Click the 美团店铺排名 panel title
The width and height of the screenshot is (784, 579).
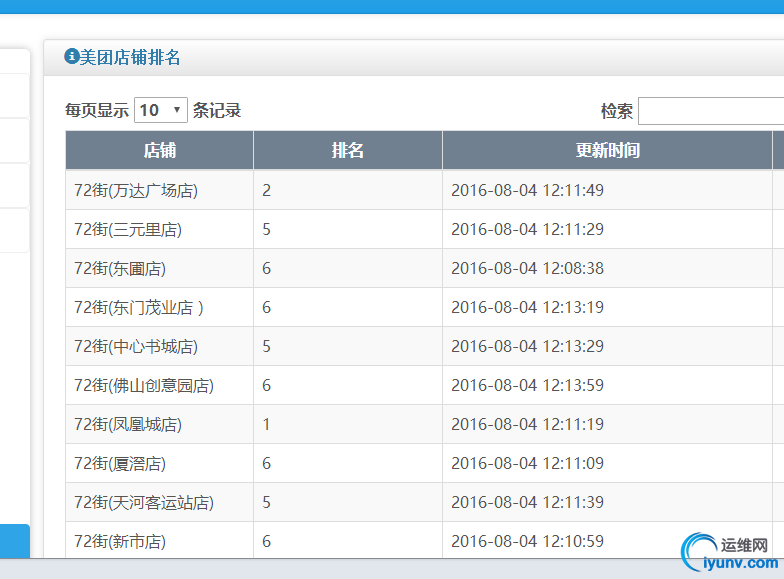coord(130,58)
